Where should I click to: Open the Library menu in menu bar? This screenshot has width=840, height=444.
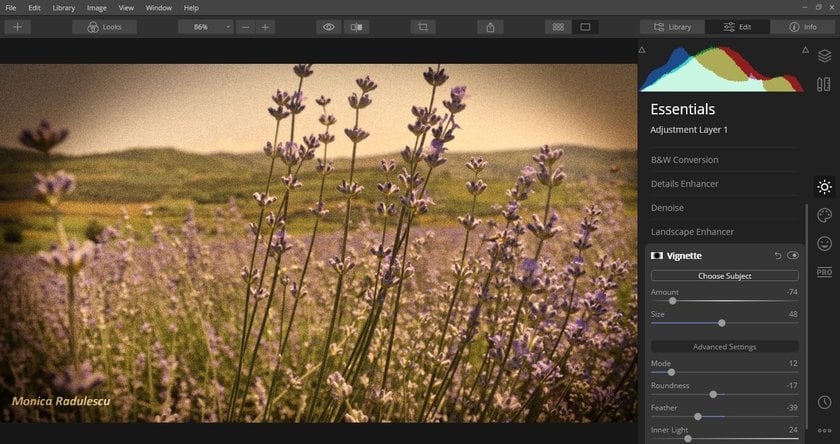(64, 8)
